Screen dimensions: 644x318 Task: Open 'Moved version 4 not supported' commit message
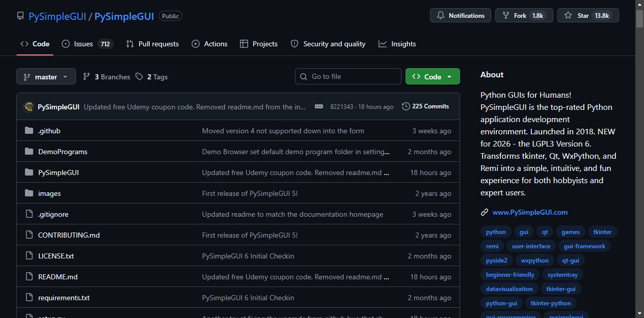[283, 131]
